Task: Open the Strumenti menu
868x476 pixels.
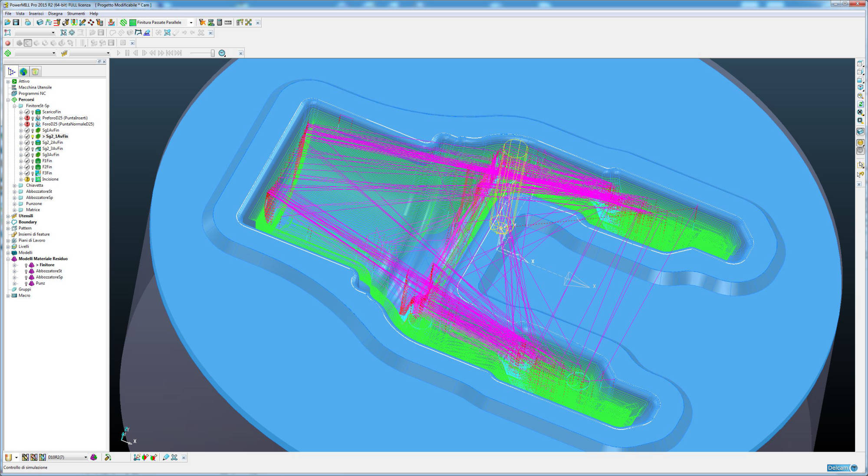Action: pos(76,13)
